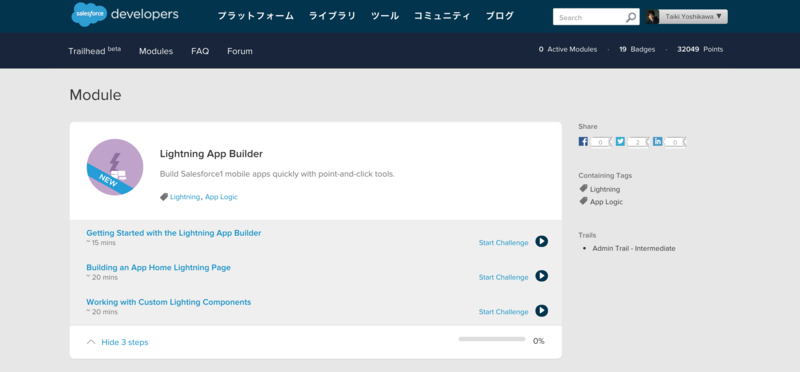The width and height of the screenshot is (800, 372).
Task: Click the Facebook share count bubble
Action: pyautogui.click(x=601, y=142)
